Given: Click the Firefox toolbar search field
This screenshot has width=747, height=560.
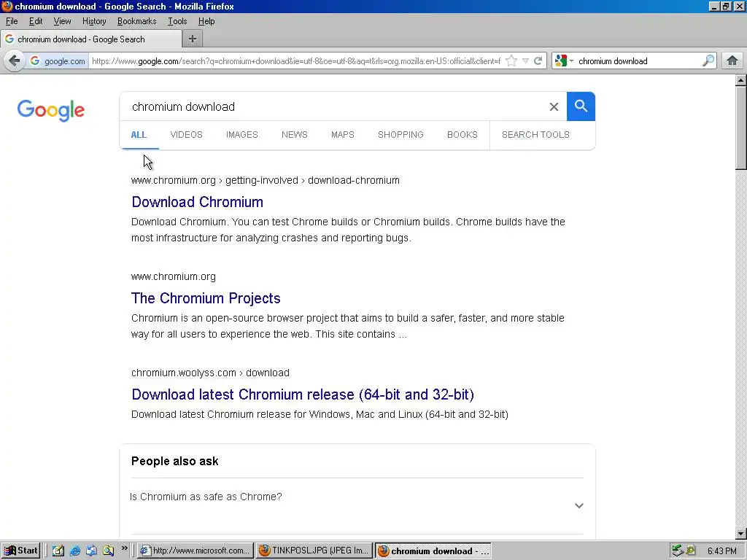Looking at the screenshot, I should (638, 61).
